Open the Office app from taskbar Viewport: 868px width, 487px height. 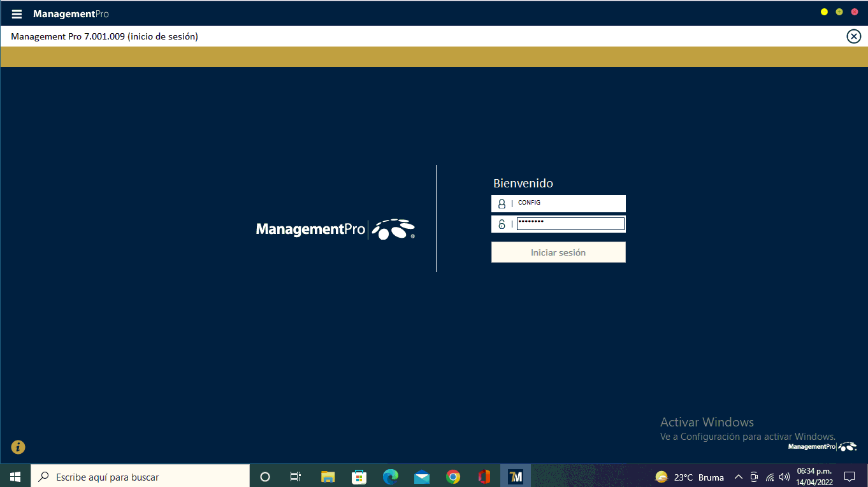pos(484,477)
